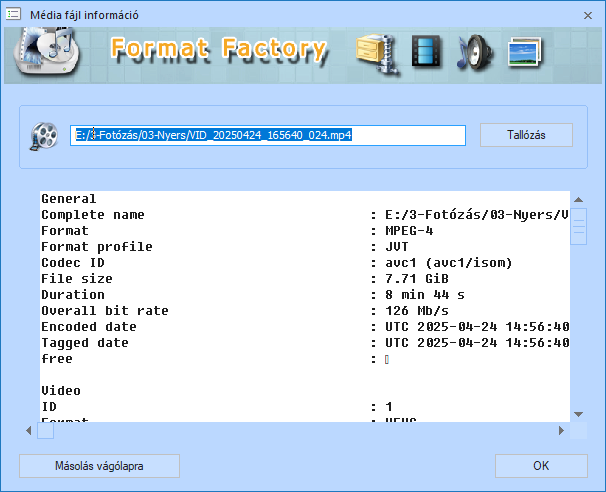Screen dimensions: 606x492
Task: Click the '7.71 GiB' file size value
Action: 417,279
